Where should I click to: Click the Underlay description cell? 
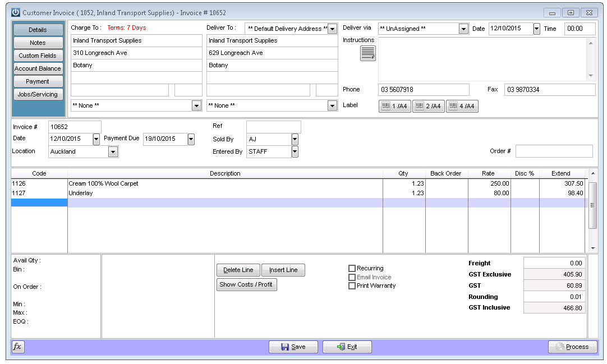click(225, 193)
